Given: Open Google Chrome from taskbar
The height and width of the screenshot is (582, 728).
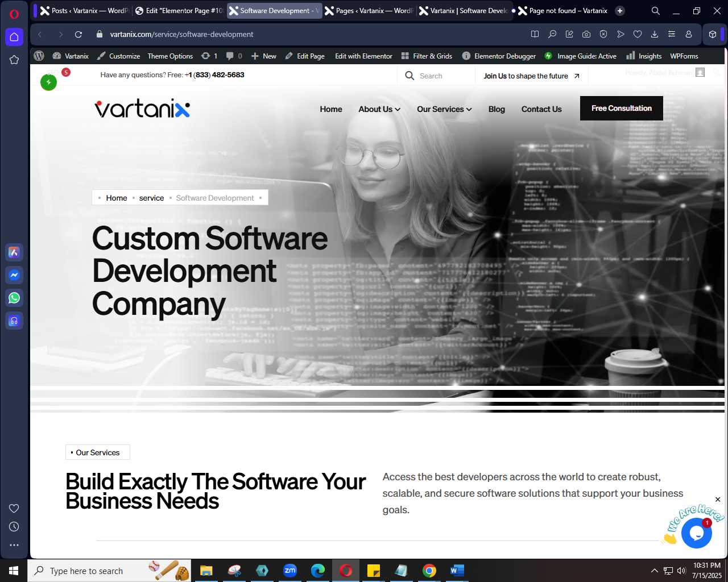Looking at the screenshot, I should click(429, 571).
